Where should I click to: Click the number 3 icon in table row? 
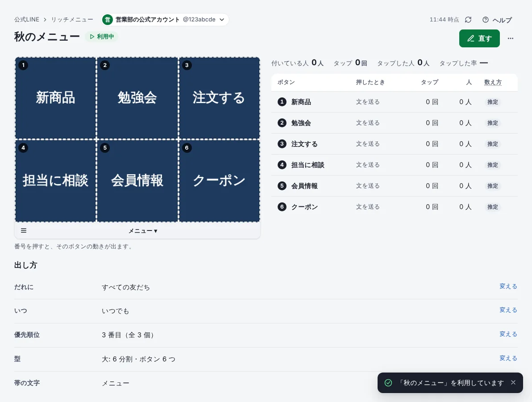(x=282, y=144)
